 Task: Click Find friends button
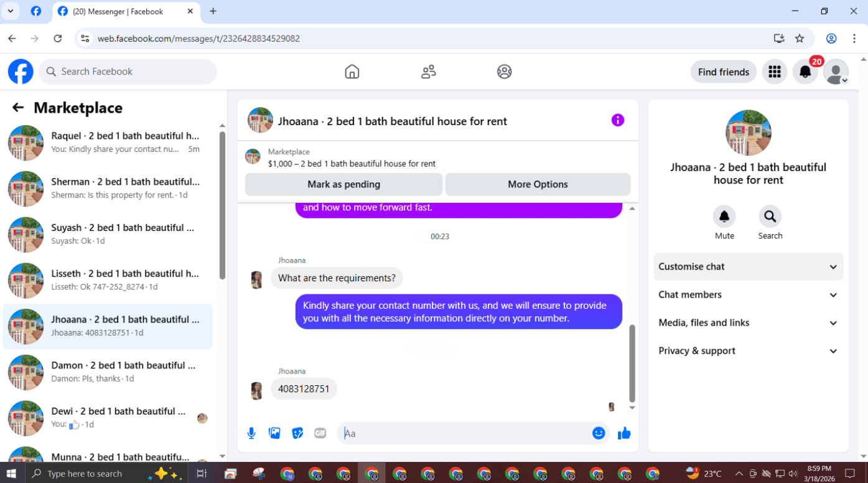pyautogui.click(x=724, y=72)
